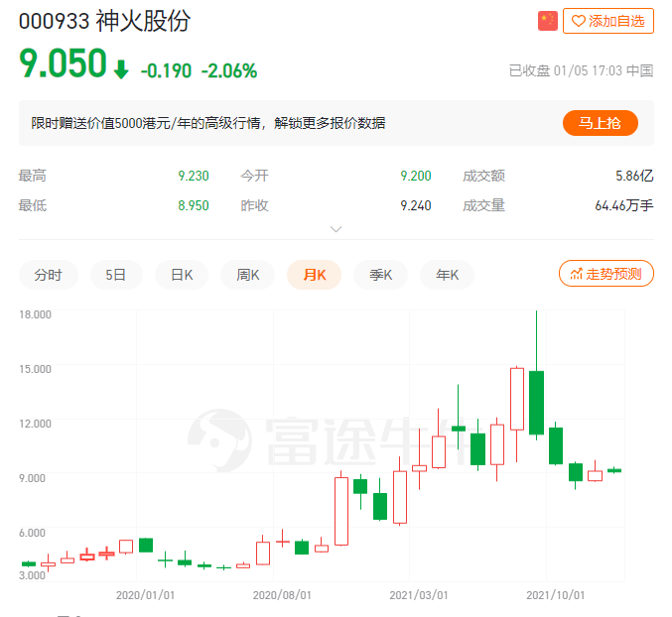Click promo text 限时赠送价值5000港元/年的高级行情
Screen dimensions: 672x617
tap(146, 123)
